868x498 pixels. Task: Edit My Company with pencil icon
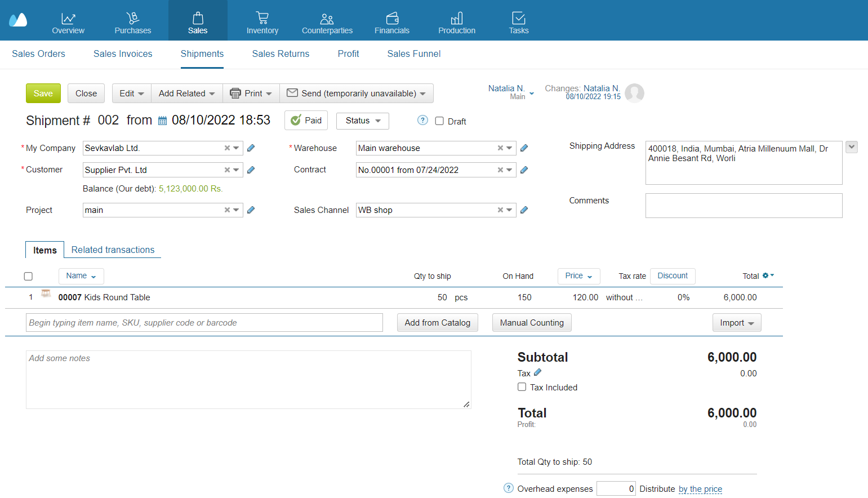tap(251, 148)
